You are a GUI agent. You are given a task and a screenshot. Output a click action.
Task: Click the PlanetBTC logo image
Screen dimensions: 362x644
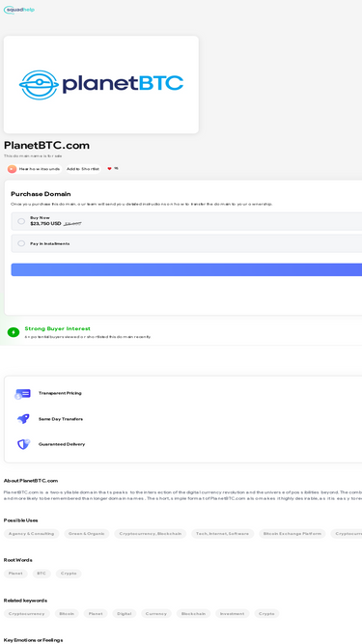point(101,85)
